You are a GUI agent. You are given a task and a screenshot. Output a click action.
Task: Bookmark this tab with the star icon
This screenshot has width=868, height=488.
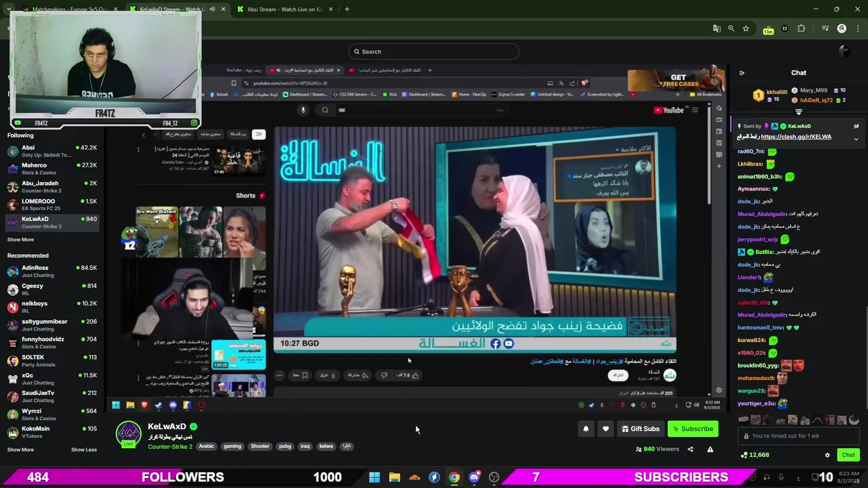[x=746, y=28]
